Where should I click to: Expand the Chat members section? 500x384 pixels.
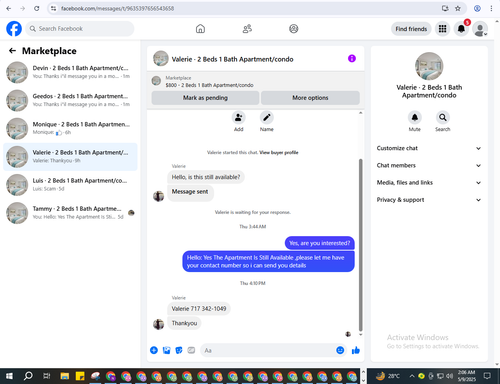[429, 166]
